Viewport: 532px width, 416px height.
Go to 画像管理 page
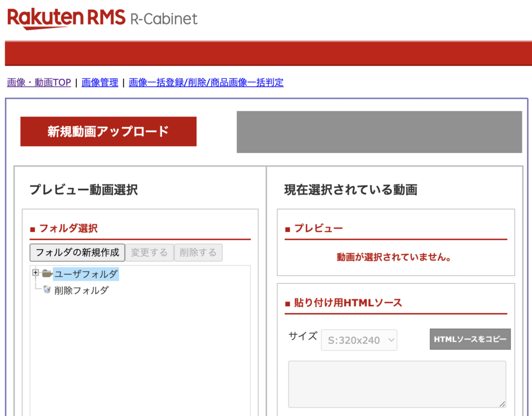tap(100, 83)
